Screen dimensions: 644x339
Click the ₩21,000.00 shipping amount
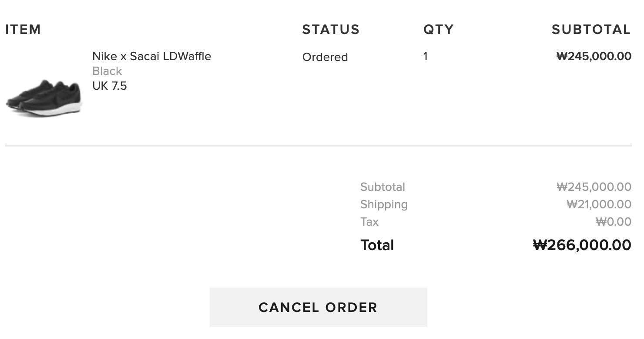(599, 204)
